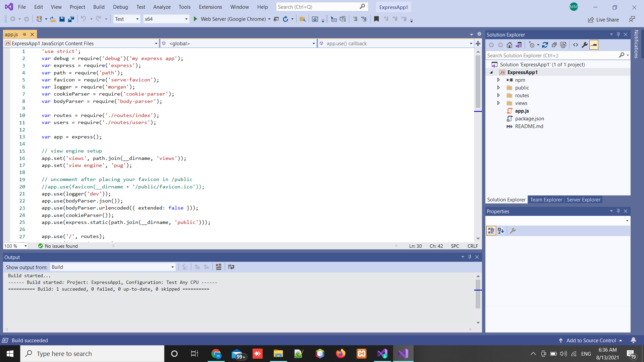Open package.json in Solution Explorer
This screenshot has height=362, width=644.
point(529,118)
